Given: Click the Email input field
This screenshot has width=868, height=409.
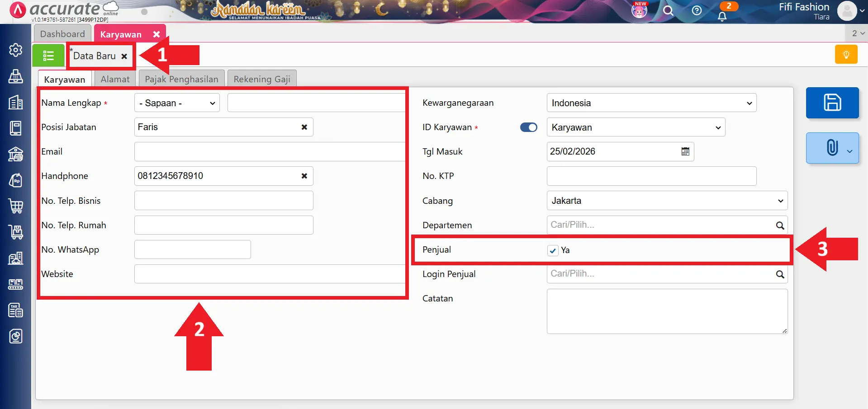Looking at the screenshot, I should 269,152.
